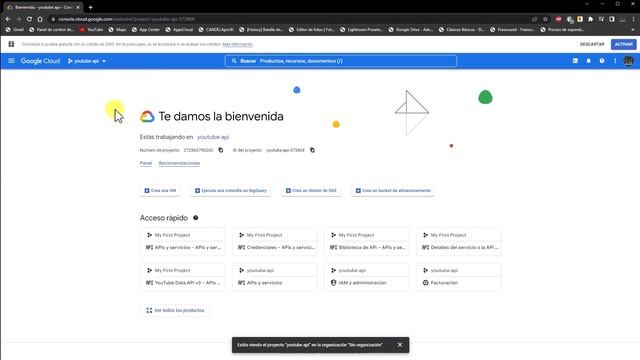The height and width of the screenshot is (360, 640).
Task: Click the shield icon beside IAM y administración
Action: (333, 283)
